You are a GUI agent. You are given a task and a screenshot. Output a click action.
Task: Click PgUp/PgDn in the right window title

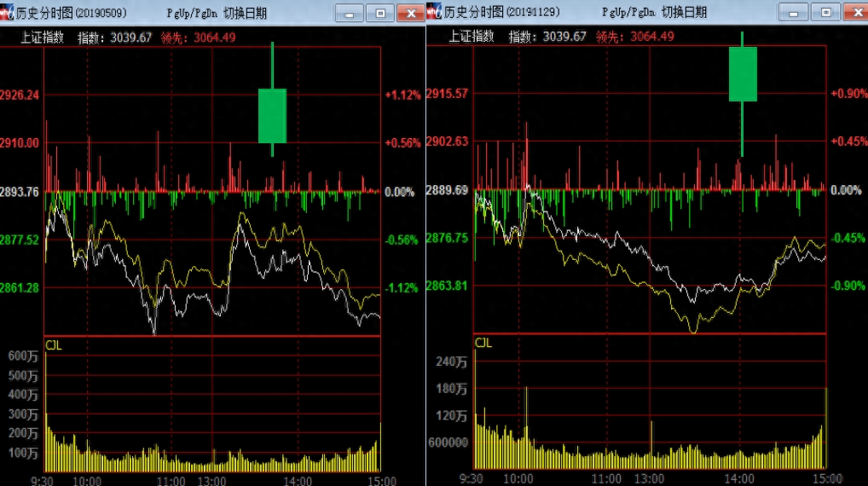pyautogui.click(x=629, y=12)
